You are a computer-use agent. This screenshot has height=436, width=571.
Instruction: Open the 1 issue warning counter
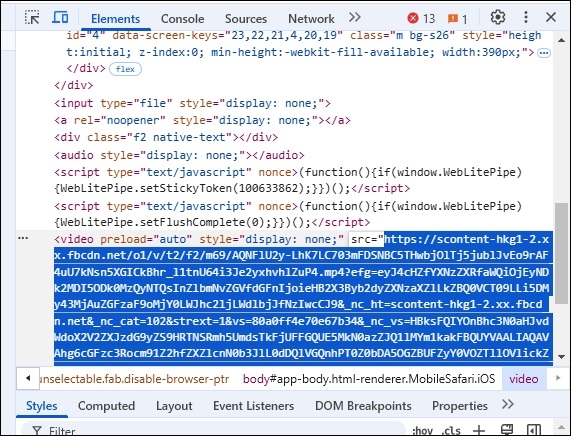pos(457,19)
